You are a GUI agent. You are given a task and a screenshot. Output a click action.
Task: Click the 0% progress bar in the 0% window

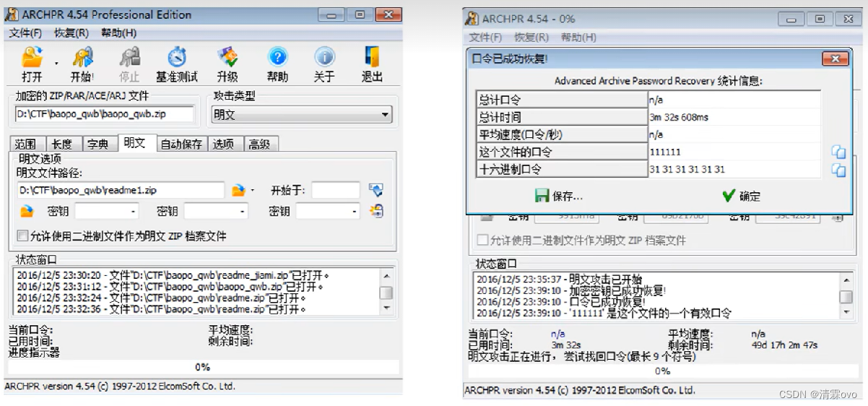(662, 371)
